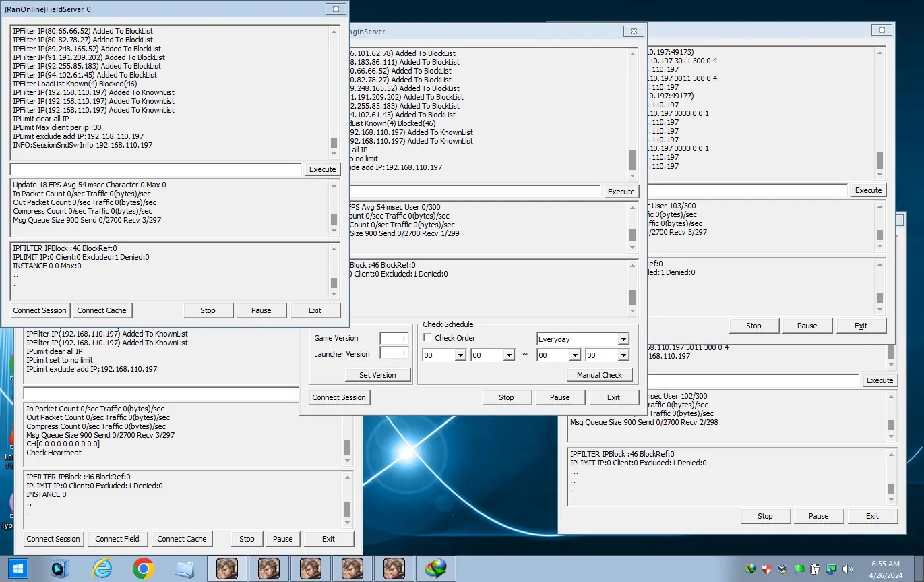This screenshot has height=582, width=924.
Task: Click FieldServer_0 top log scrollbar down arrow
Action: tap(334, 153)
